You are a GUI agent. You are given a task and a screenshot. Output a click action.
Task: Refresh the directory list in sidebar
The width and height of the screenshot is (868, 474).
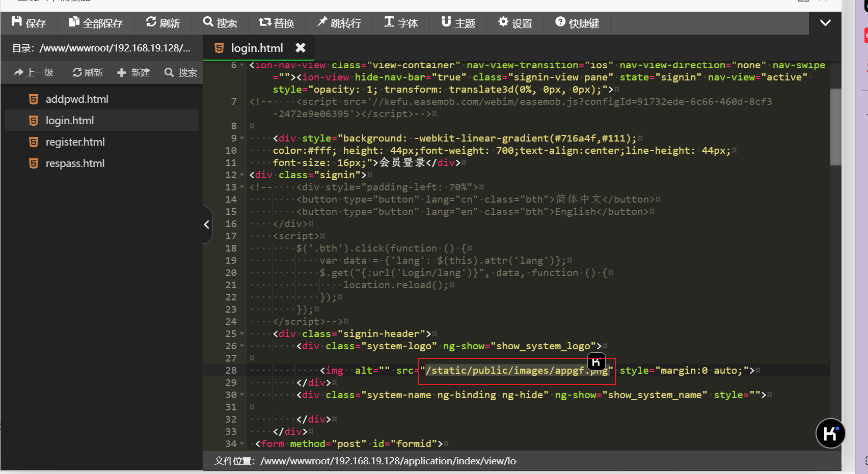pyautogui.click(x=88, y=72)
